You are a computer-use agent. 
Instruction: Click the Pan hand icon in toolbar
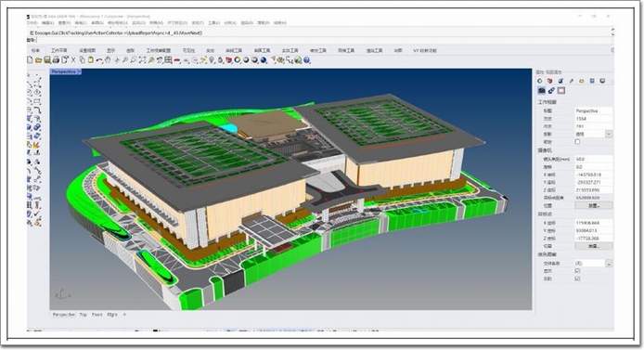(108, 60)
